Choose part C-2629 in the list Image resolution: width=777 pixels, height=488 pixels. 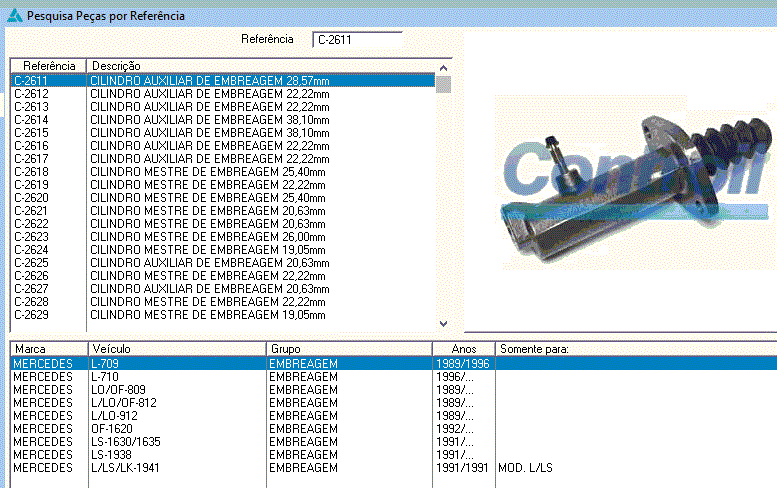coord(220,314)
